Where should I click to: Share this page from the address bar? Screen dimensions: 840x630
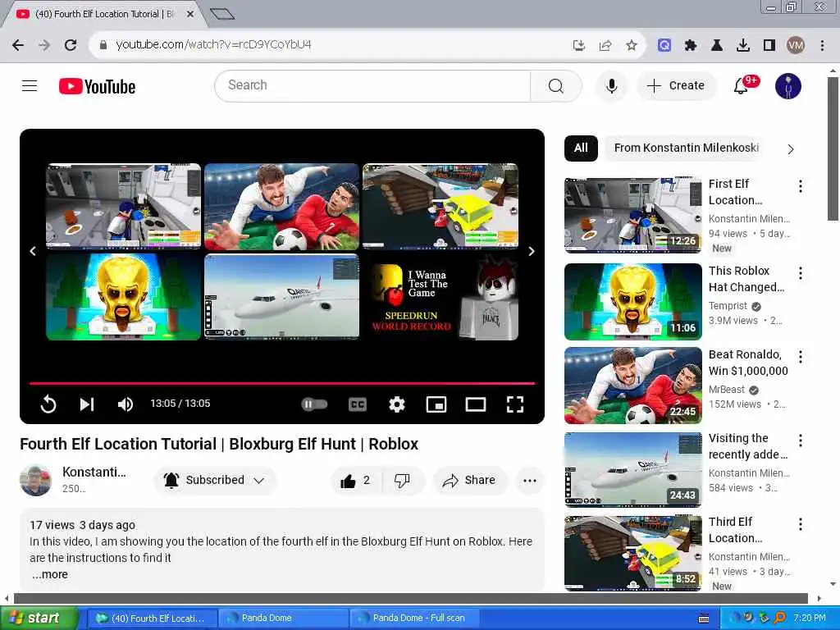pos(605,45)
